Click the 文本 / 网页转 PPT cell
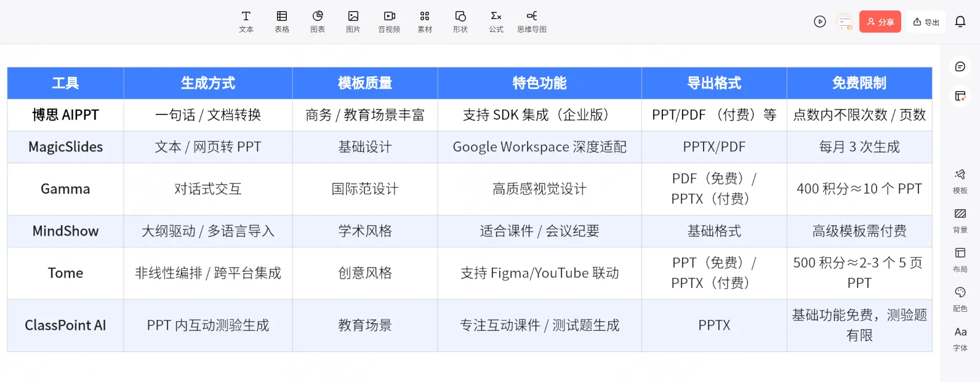 click(x=208, y=147)
